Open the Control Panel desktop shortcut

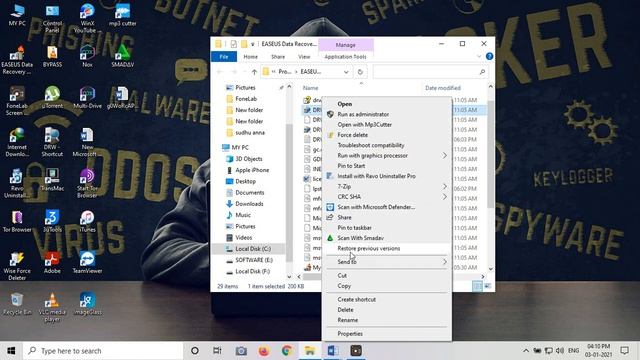tap(52, 18)
